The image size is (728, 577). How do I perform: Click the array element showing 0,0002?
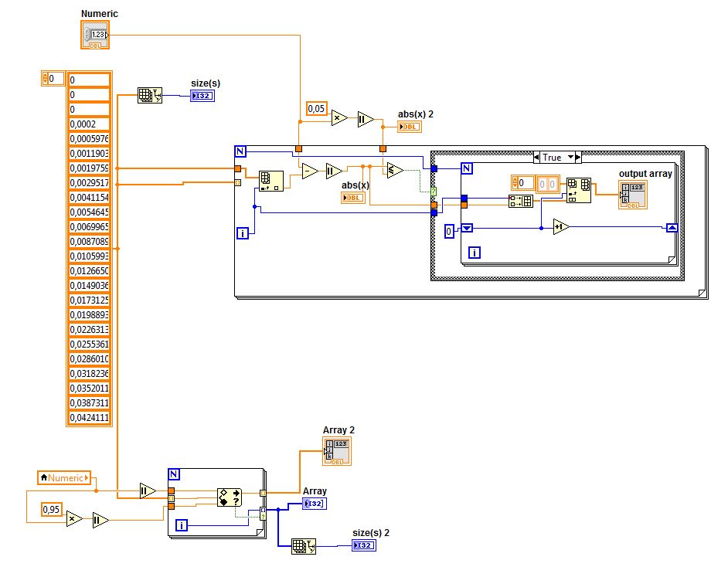point(89,124)
